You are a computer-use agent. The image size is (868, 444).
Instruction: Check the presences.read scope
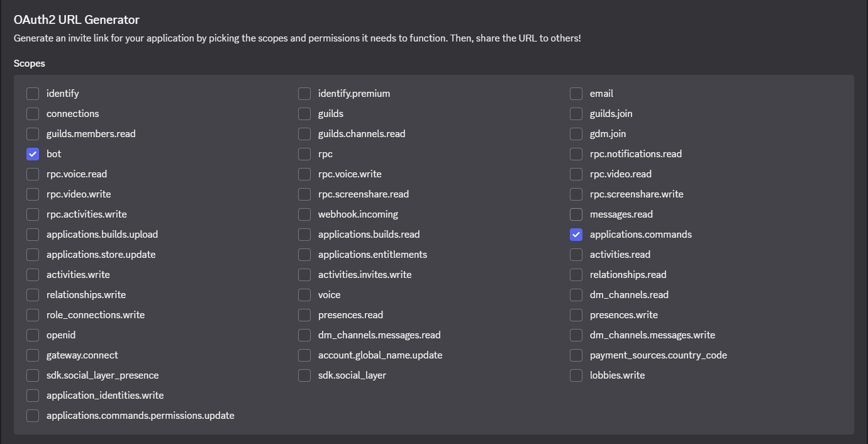pos(304,315)
